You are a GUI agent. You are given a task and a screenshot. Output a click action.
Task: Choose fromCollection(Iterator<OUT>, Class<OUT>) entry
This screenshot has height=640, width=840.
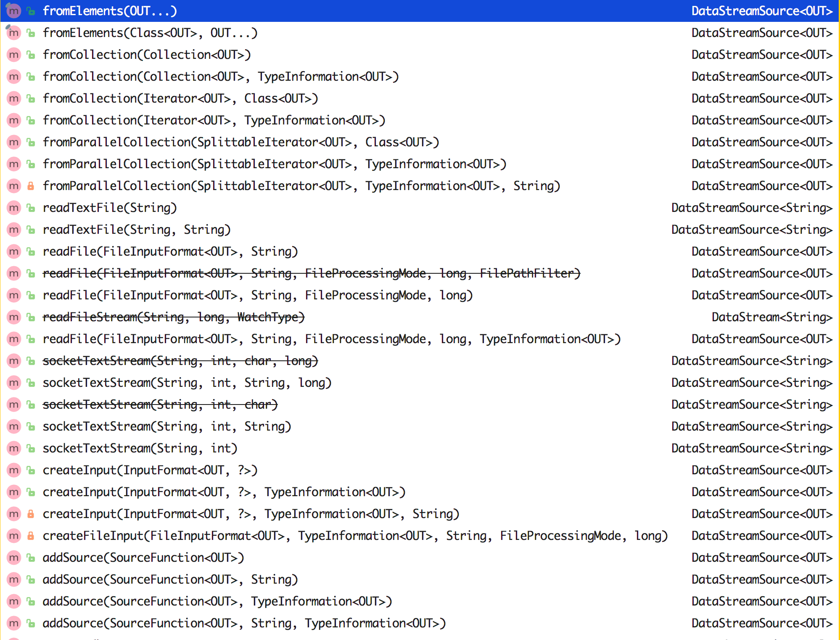point(180,98)
